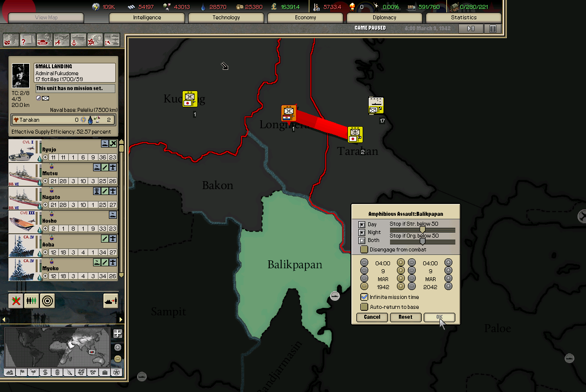Select the Night radio option
Screen dimensions: 586x392
pyautogui.click(x=362, y=232)
